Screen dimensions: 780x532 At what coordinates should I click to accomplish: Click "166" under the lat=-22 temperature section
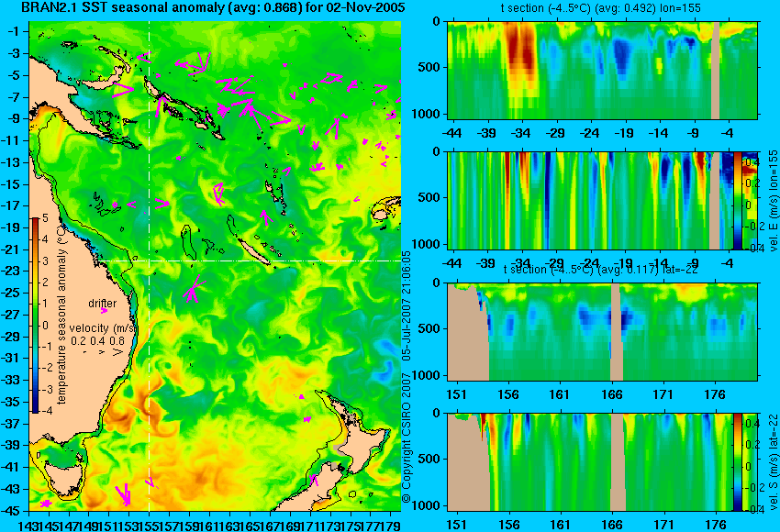point(611,394)
